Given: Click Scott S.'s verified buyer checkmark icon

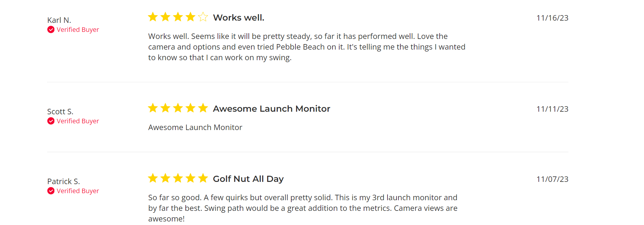Looking at the screenshot, I should click(x=51, y=121).
